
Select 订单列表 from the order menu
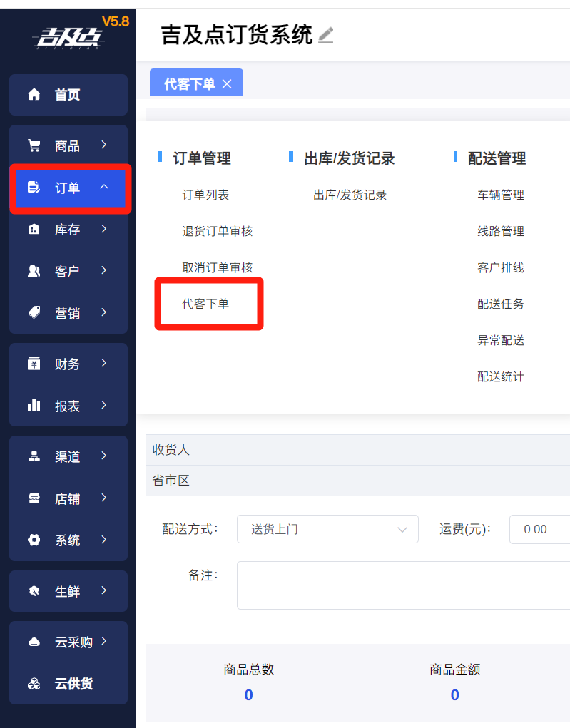pyautogui.click(x=205, y=195)
